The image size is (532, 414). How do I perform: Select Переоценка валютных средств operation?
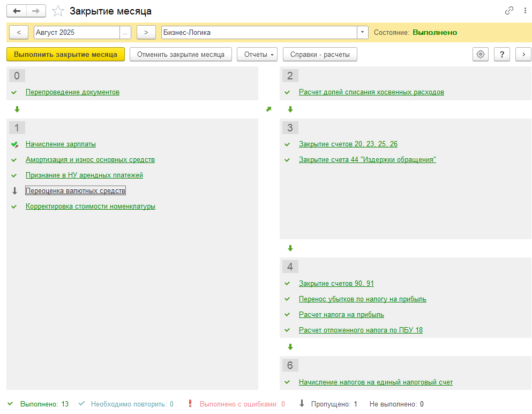[76, 191]
